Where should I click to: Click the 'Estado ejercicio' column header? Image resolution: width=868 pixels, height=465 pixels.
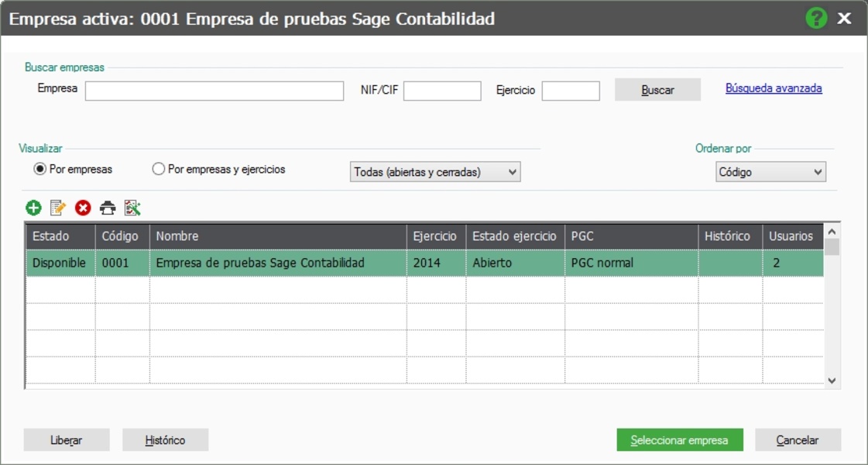coord(515,236)
